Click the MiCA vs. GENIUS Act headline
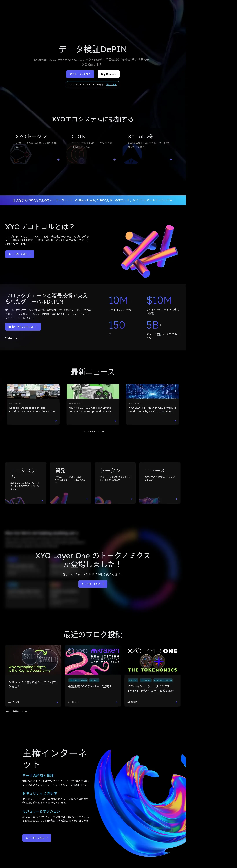This screenshot has height=868, width=237. click(x=90, y=409)
